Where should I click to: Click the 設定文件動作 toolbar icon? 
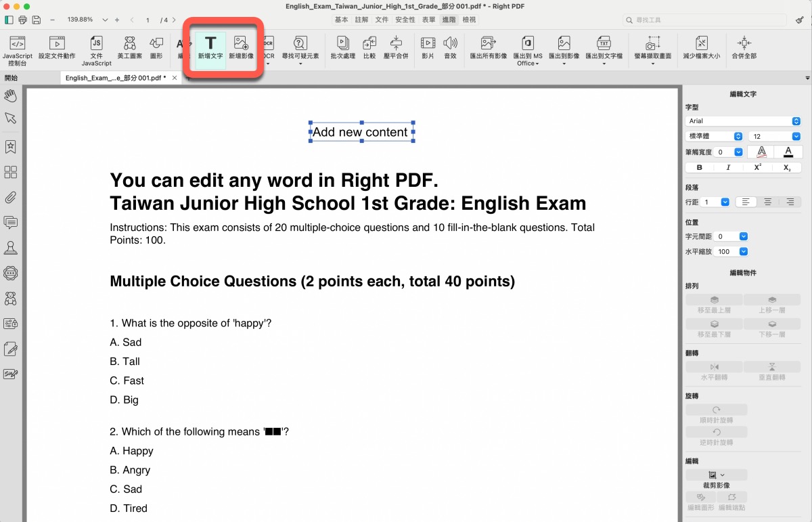coord(57,47)
